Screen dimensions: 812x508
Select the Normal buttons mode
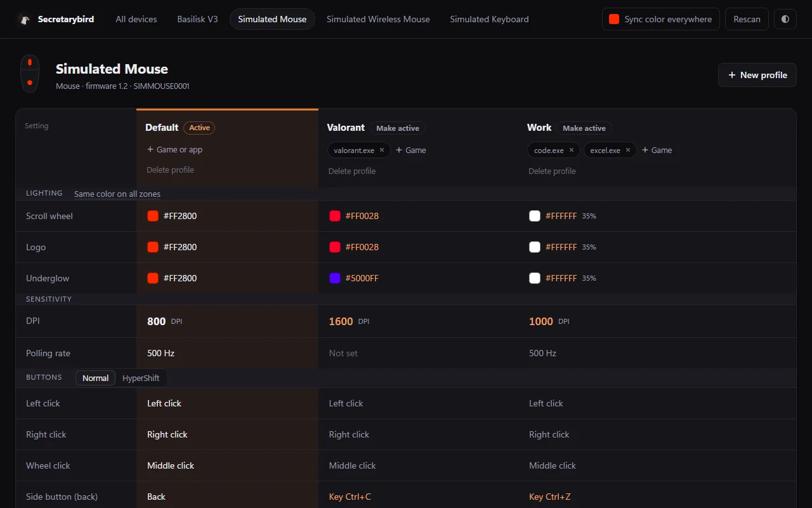(x=95, y=378)
